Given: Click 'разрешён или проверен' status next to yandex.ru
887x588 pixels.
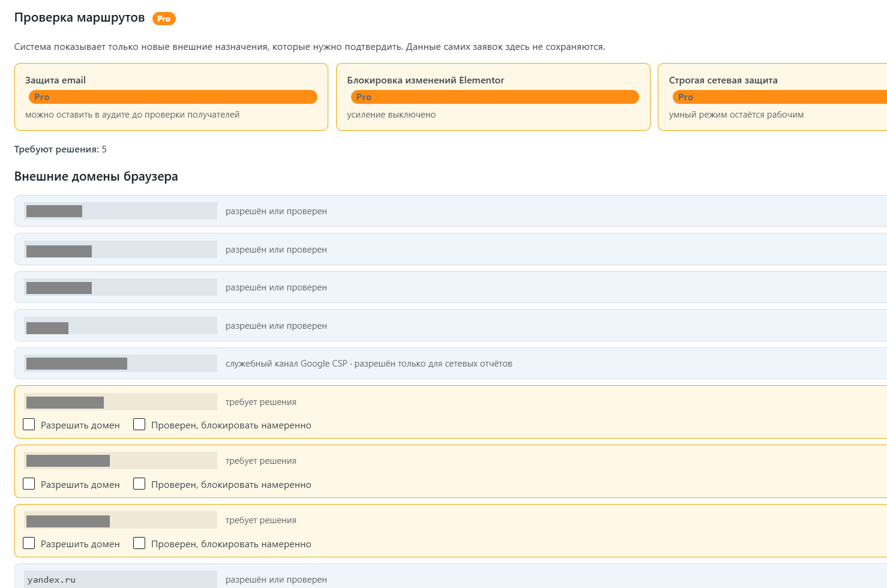Looking at the screenshot, I should (x=276, y=580).
